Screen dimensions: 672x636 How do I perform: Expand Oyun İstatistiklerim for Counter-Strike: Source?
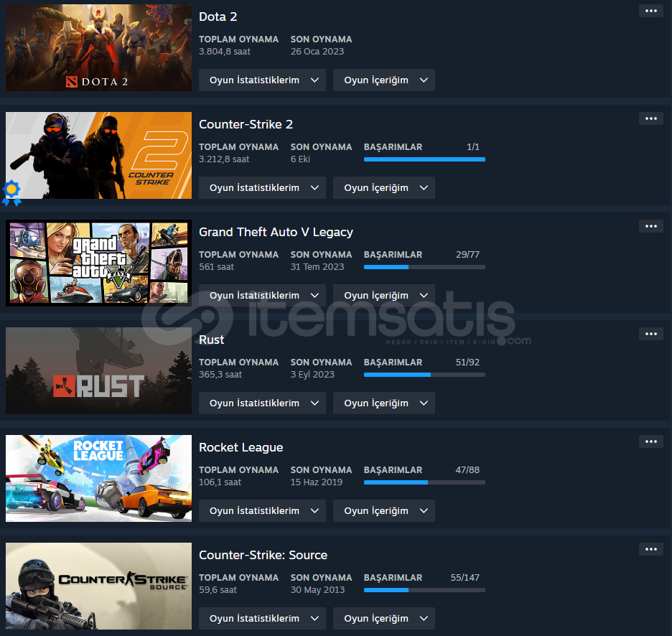(x=262, y=618)
